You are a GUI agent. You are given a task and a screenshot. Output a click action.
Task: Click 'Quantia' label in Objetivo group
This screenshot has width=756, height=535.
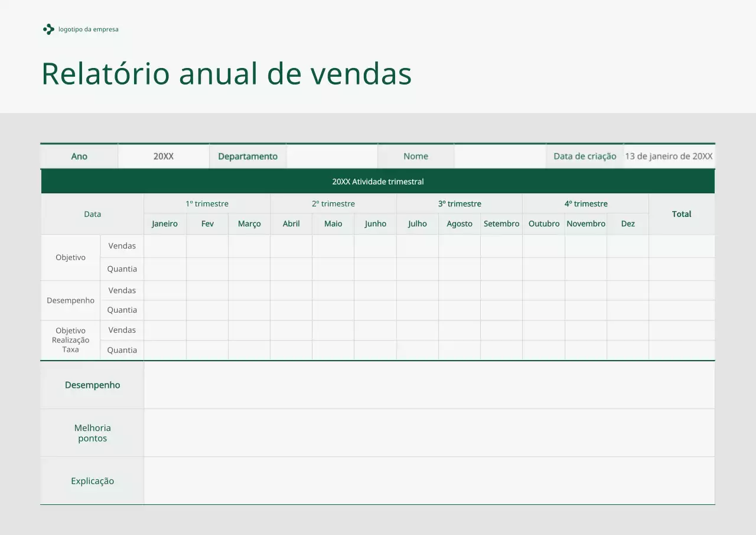tap(122, 269)
